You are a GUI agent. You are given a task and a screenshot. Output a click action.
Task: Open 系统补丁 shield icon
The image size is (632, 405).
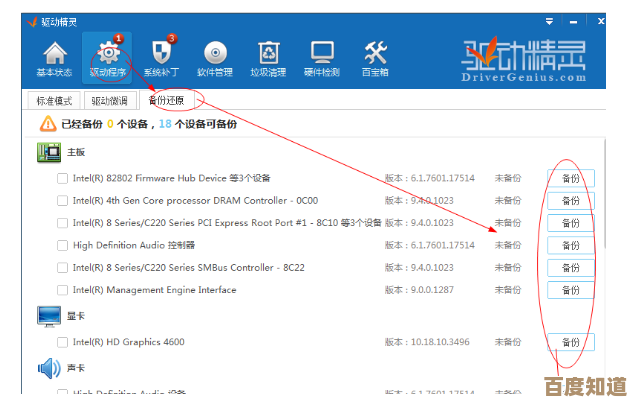tap(161, 56)
